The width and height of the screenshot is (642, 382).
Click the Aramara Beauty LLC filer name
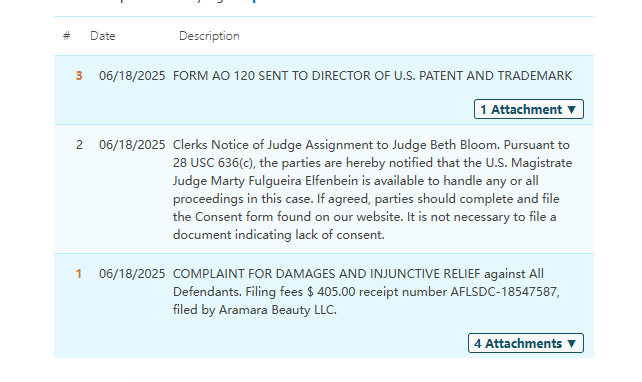click(278, 310)
